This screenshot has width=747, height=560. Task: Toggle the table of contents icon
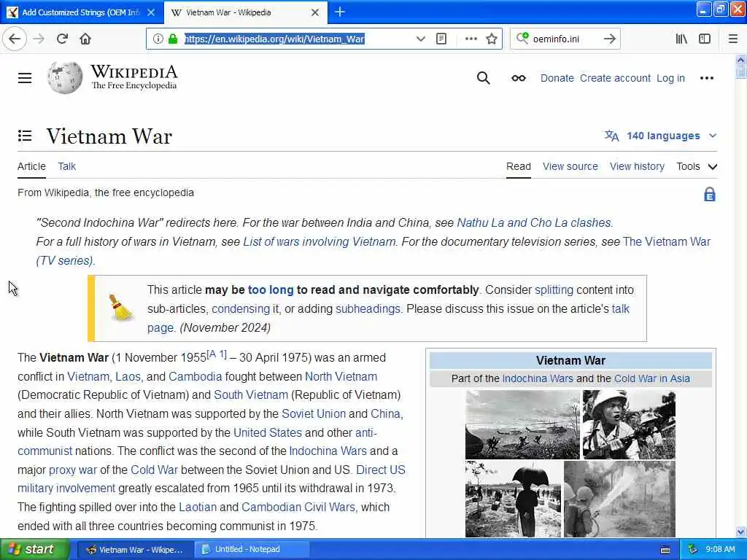(25, 136)
